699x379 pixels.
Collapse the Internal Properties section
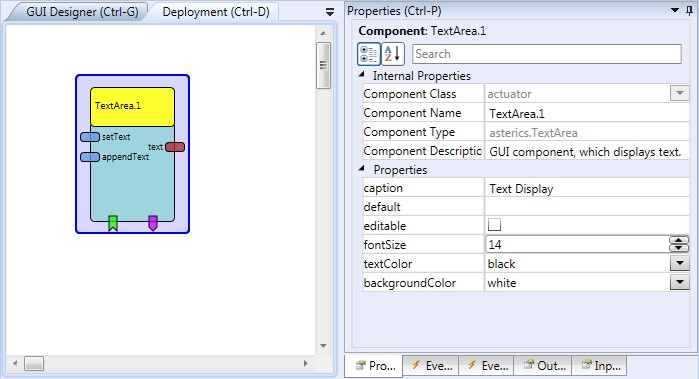[362, 75]
